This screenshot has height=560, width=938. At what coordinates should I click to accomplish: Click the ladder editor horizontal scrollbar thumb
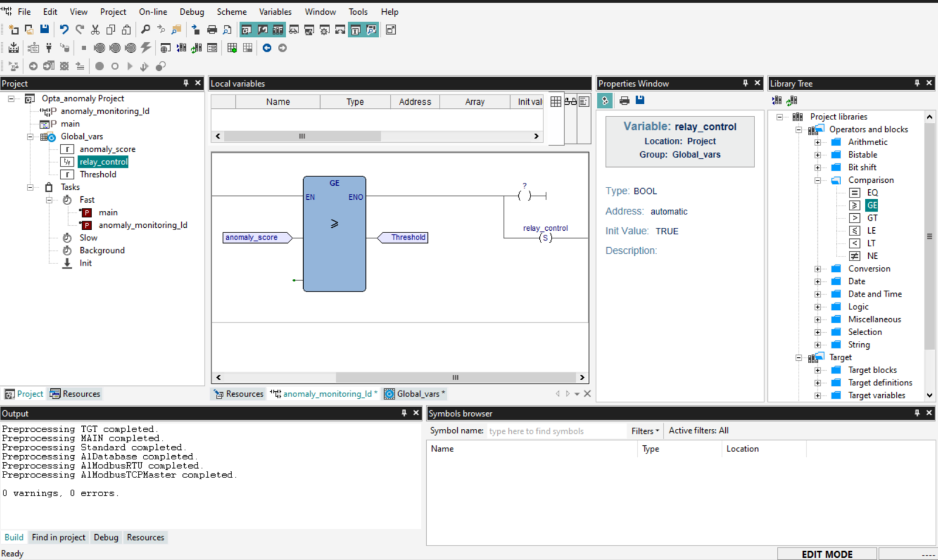pos(455,377)
